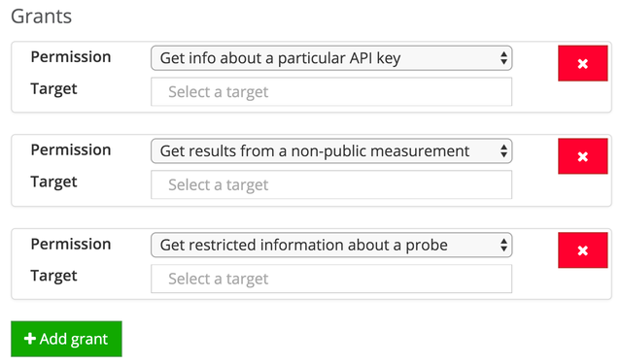Click the Permission label of the probe grant
622x364 pixels.
point(71,245)
